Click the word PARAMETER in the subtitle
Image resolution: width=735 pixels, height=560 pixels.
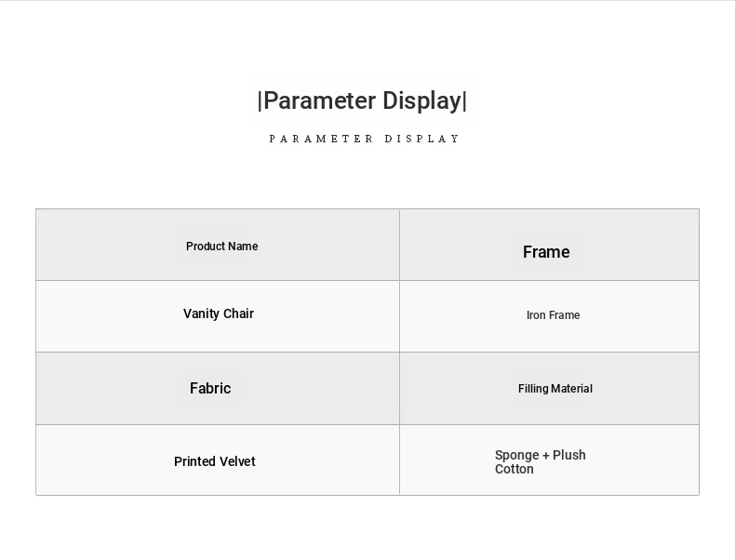[322, 139]
